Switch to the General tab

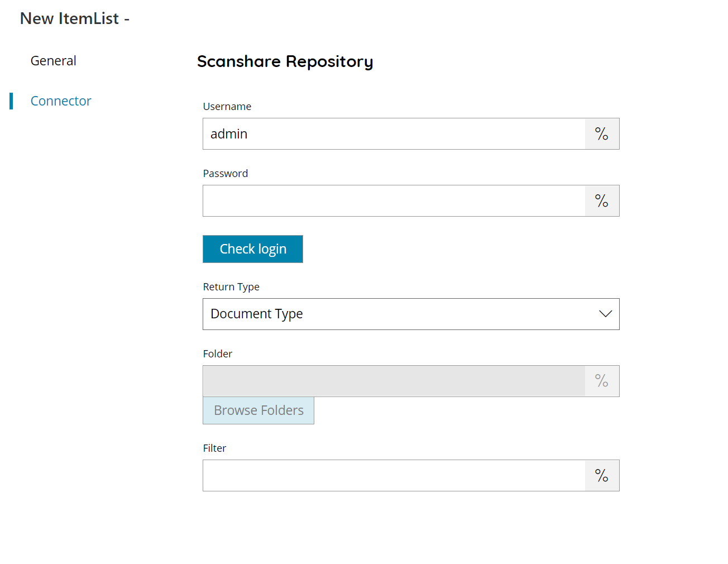click(54, 61)
